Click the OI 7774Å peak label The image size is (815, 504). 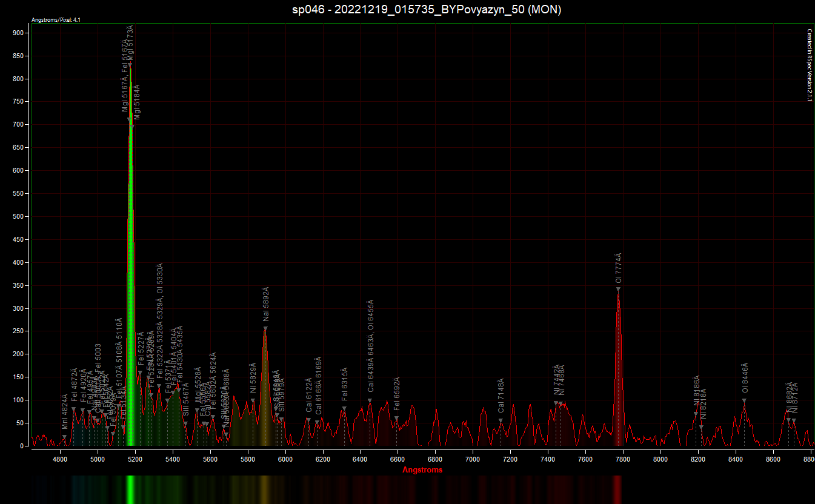point(619,268)
